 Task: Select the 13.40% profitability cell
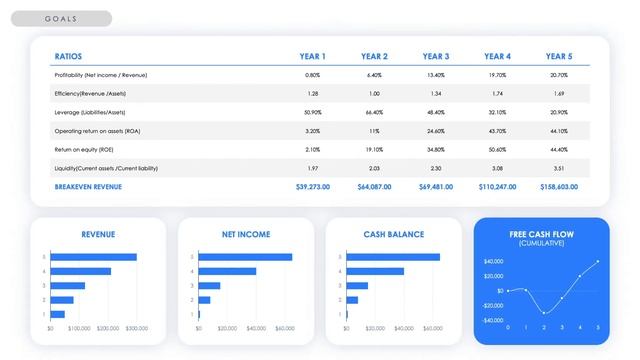coord(436,75)
